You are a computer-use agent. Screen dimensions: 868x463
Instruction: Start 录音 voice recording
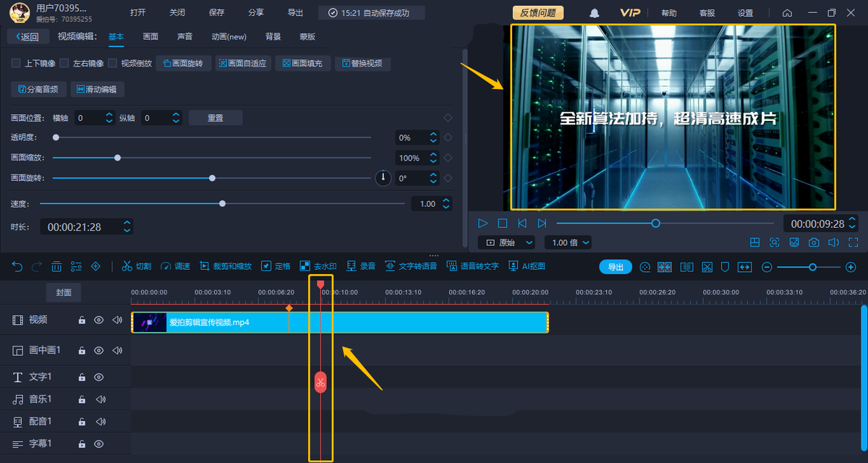(361, 266)
